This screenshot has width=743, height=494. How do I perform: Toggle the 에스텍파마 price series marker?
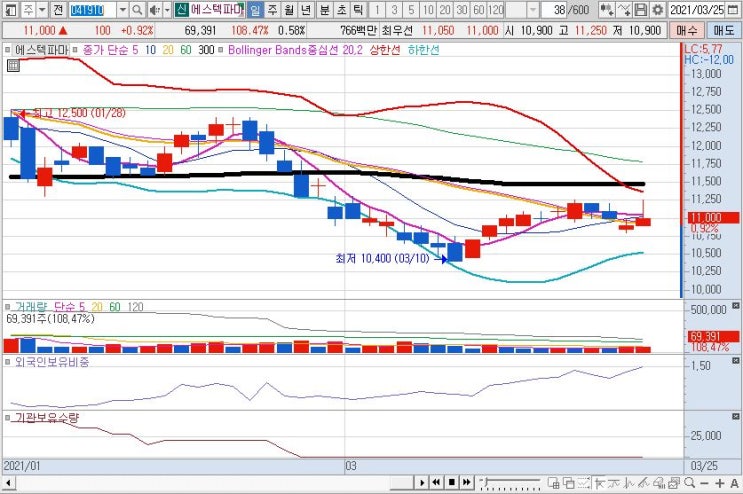point(8,50)
